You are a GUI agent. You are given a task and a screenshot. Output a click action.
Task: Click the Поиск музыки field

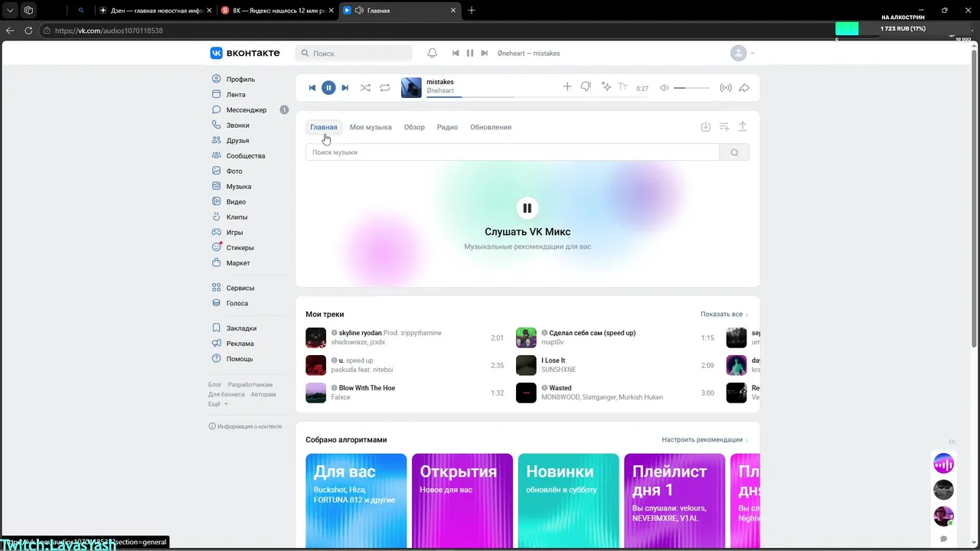pyautogui.click(x=512, y=152)
